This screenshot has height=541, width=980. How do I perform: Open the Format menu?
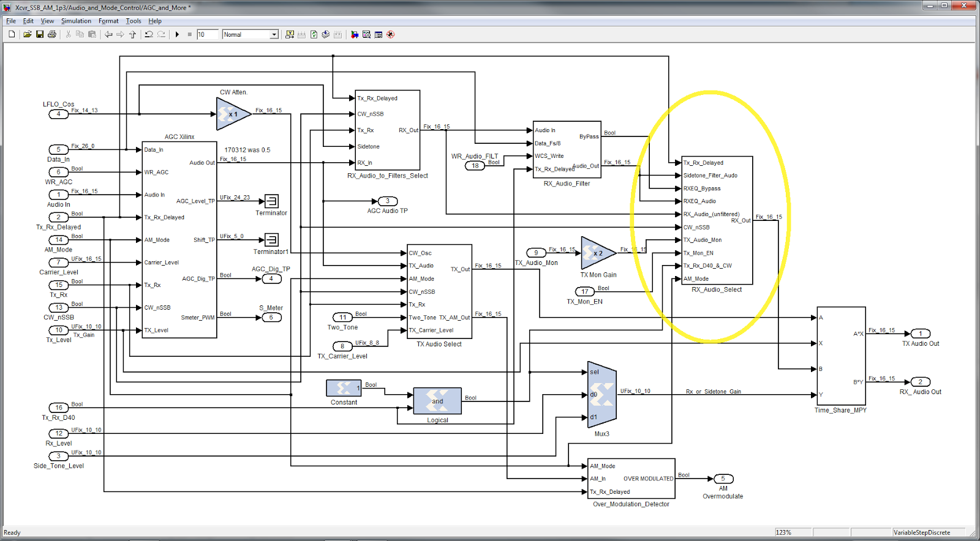point(108,21)
